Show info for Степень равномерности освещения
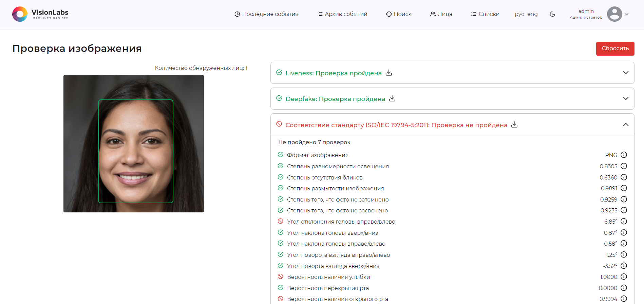 tap(624, 166)
